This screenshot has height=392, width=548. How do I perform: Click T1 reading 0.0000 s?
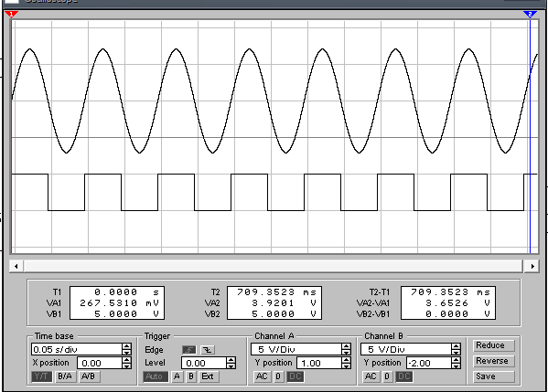point(126,291)
